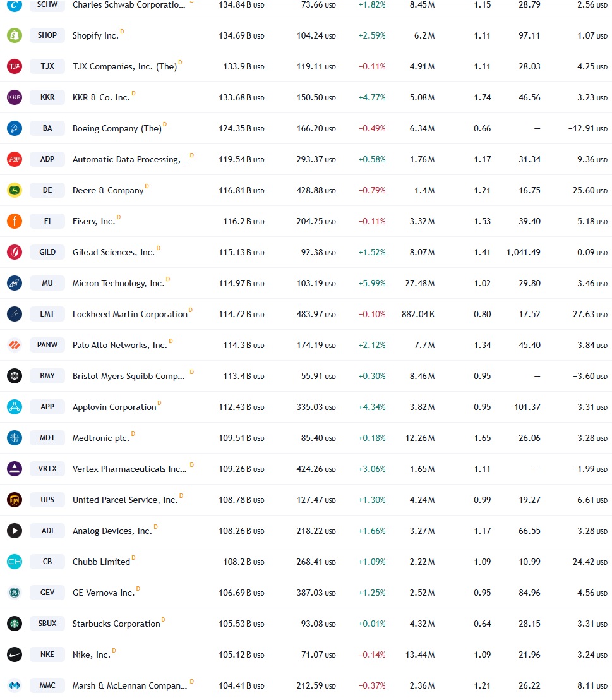Click the ADP logo icon
612x700 pixels.
(x=15, y=159)
